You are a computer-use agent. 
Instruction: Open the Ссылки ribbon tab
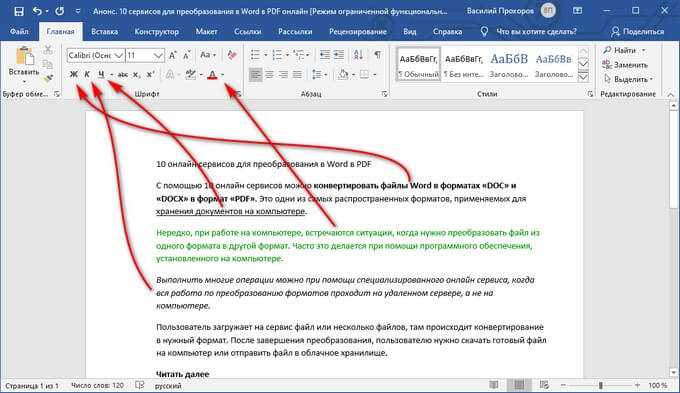click(x=248, y=32)
